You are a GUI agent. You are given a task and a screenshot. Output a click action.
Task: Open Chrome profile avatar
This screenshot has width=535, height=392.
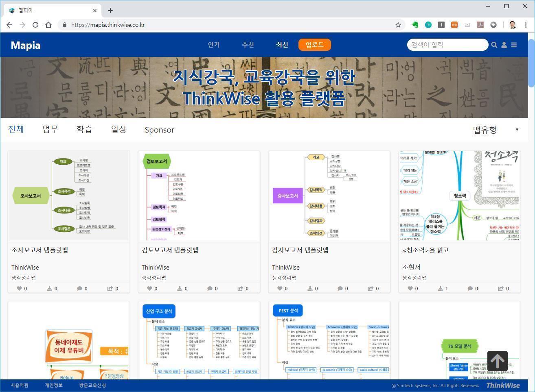[512, 25]
